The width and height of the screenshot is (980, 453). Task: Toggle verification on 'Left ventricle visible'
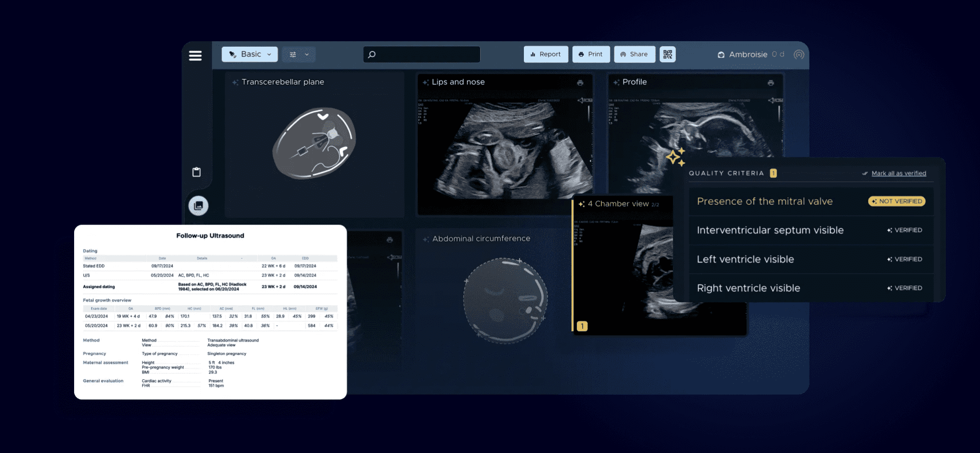tap(904, 259)
